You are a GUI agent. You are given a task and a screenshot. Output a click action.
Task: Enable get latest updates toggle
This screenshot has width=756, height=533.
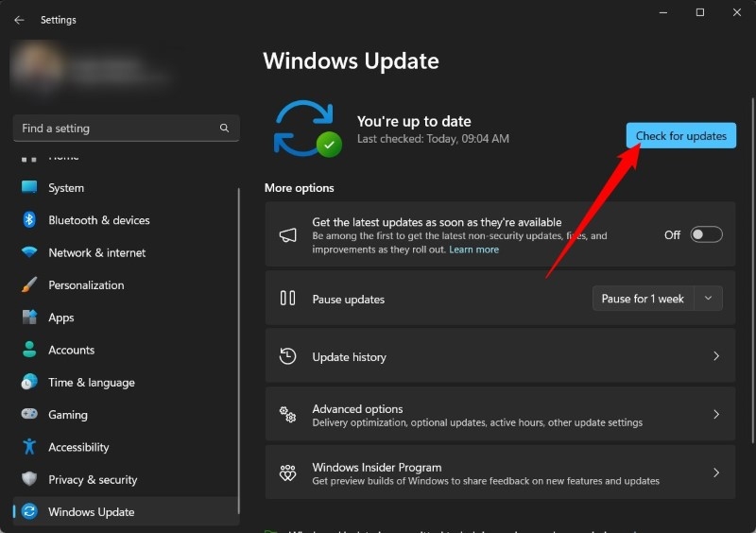coord(706,234)
